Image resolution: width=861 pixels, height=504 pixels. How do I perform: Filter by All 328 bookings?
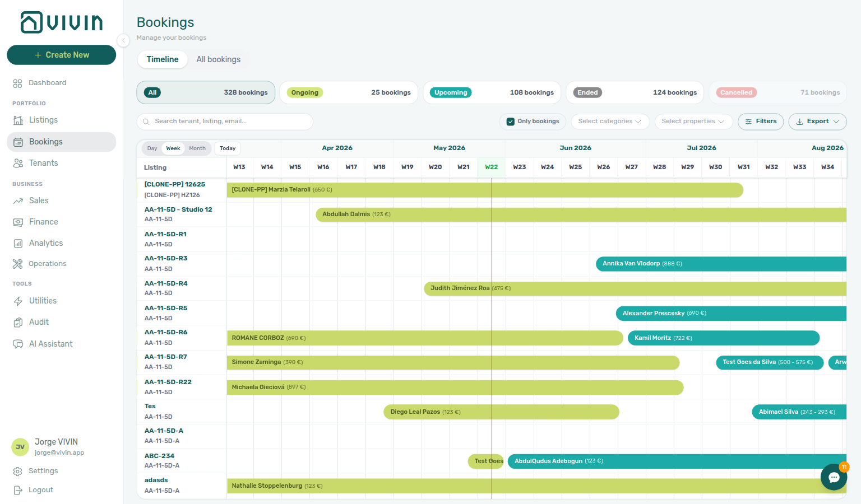[x=206, y=92]
